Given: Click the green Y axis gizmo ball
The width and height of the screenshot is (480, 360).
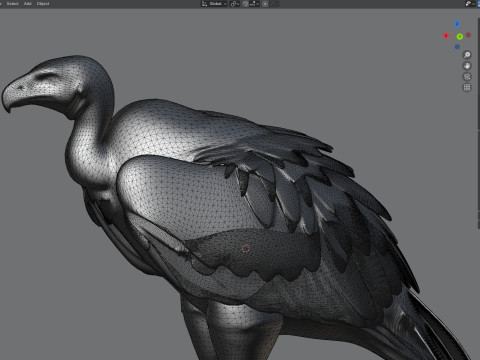Looking at the screenshot, I should pyautogui.click(x=460, y=36).
